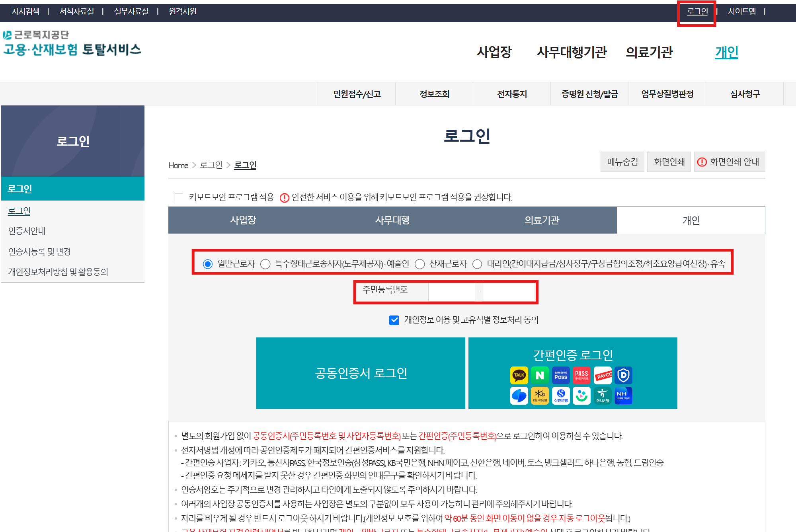The width and height of the screenshot is (796, 532).
Task: Open 실무자료실 top link
Action: click(x=131, y=12)
